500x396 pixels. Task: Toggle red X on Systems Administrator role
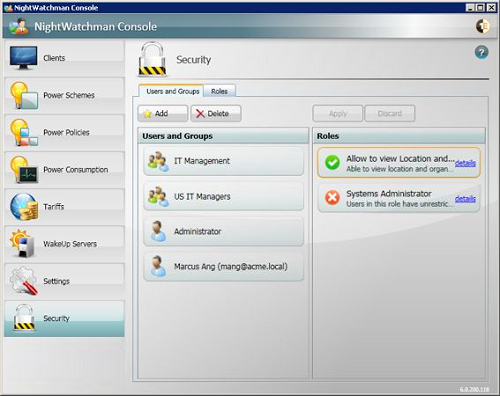(x=332, y=198)
